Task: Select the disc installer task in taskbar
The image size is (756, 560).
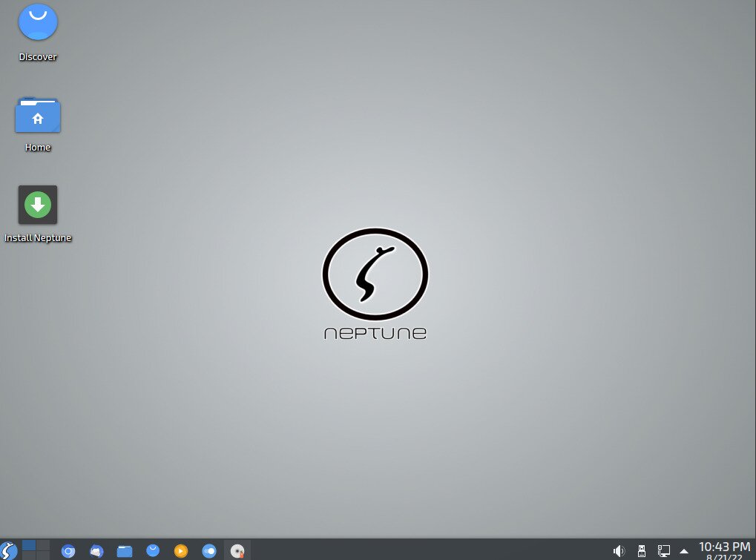Action: tap(237, 550)
